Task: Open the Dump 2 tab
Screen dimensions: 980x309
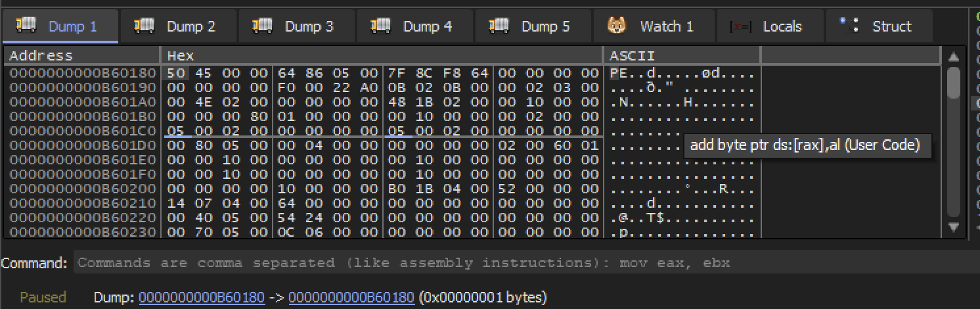Action: [x=178, y=26]
